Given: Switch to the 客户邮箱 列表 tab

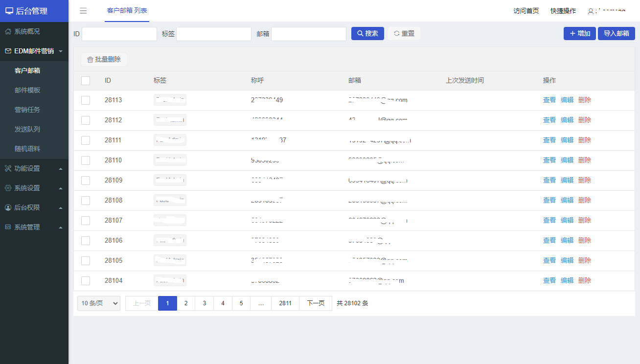Looking at the screenshot, I should 127,10.
